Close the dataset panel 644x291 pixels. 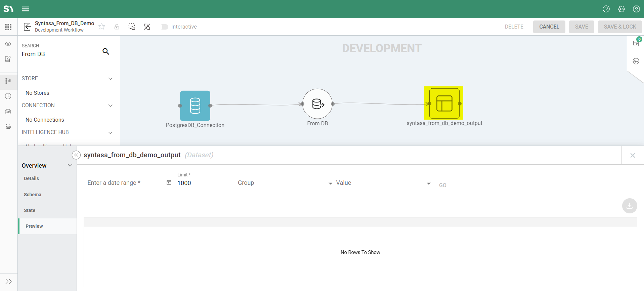(633, 155)
